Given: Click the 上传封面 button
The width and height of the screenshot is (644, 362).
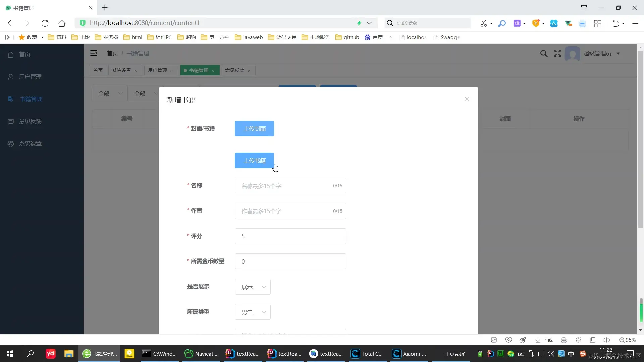Looking at the screenshot, I should (254, 129).
